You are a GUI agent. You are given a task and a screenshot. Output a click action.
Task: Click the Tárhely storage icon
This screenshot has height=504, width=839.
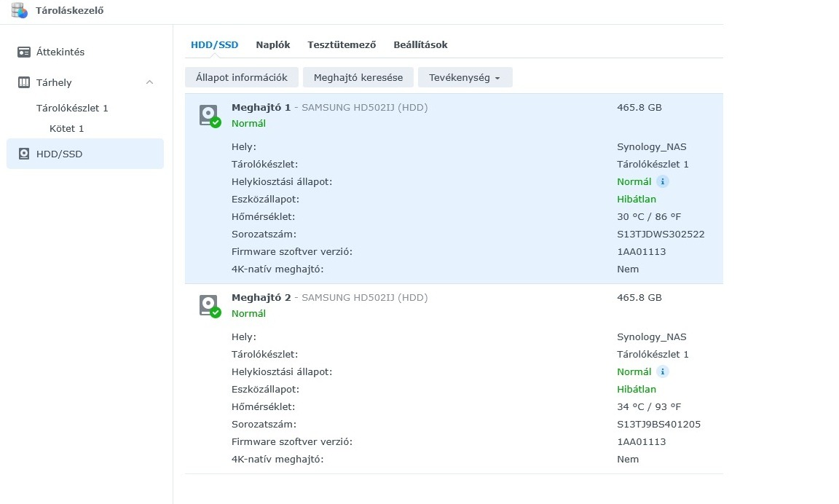click(24, 83)
